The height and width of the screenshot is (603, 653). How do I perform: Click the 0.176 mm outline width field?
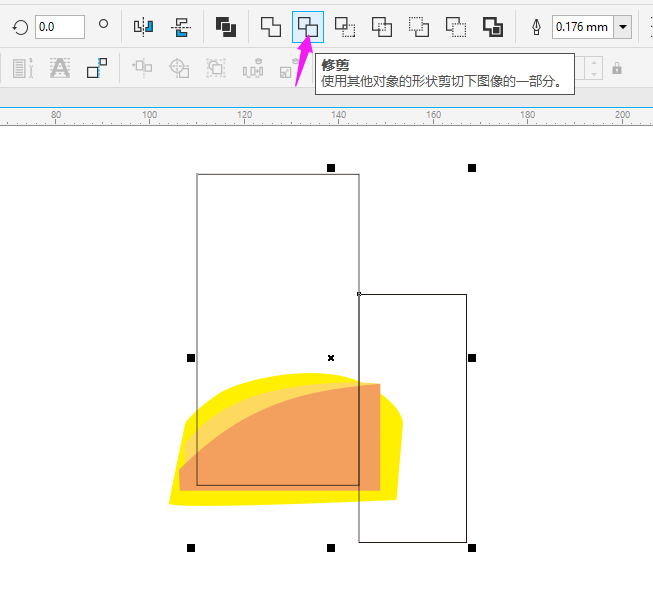(x=582, y=27)
